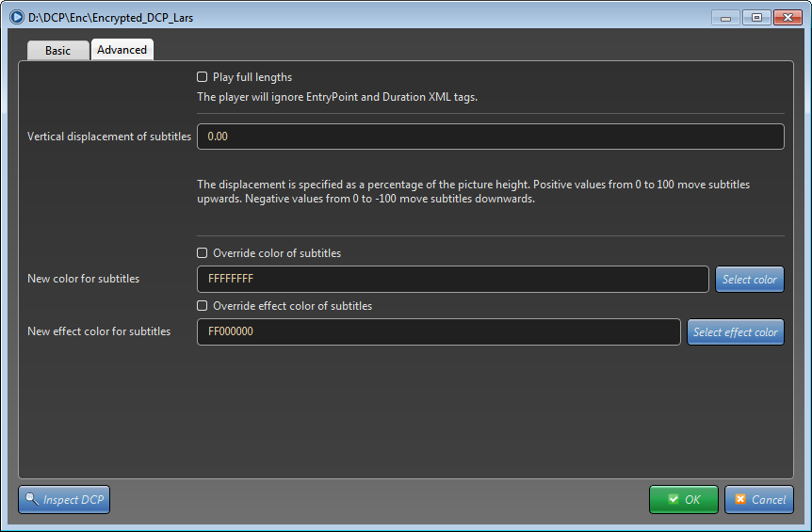This screenshot has height=532, width=812.
Task: Dismiss dialog with Cancel
Action: point(759,499)
